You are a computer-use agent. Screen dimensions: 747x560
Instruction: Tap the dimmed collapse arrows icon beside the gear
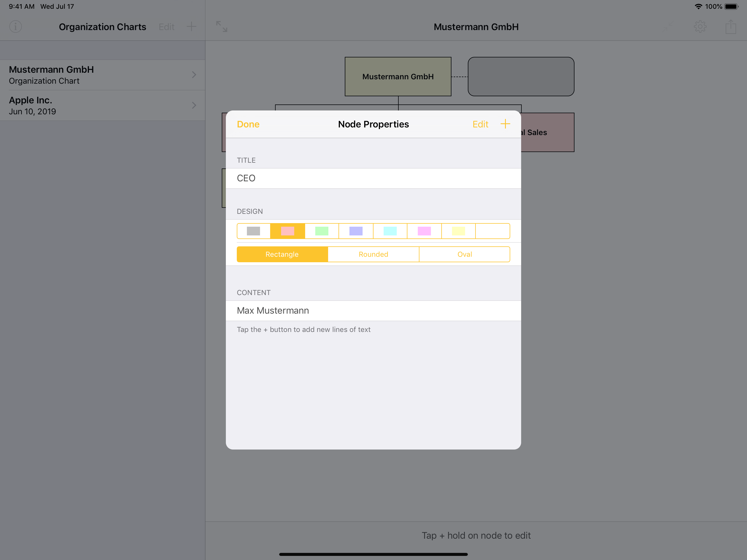tap(669, 26)
